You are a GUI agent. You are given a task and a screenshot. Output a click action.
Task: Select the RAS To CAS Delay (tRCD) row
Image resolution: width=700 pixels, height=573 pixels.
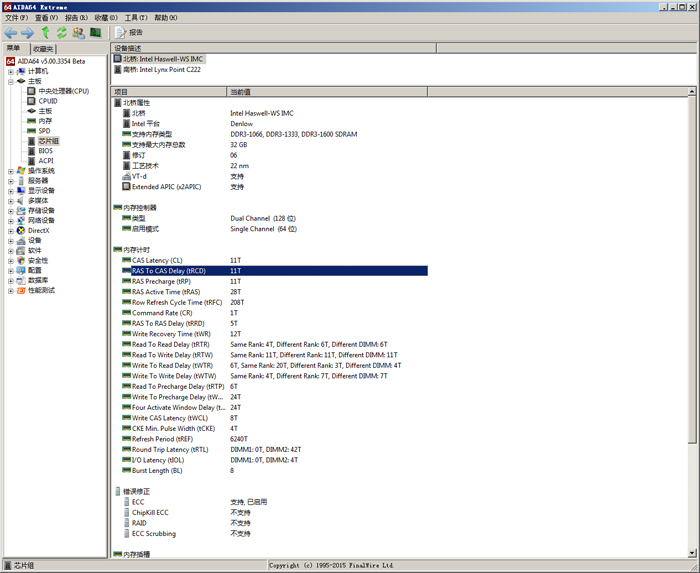pos(274,271)
